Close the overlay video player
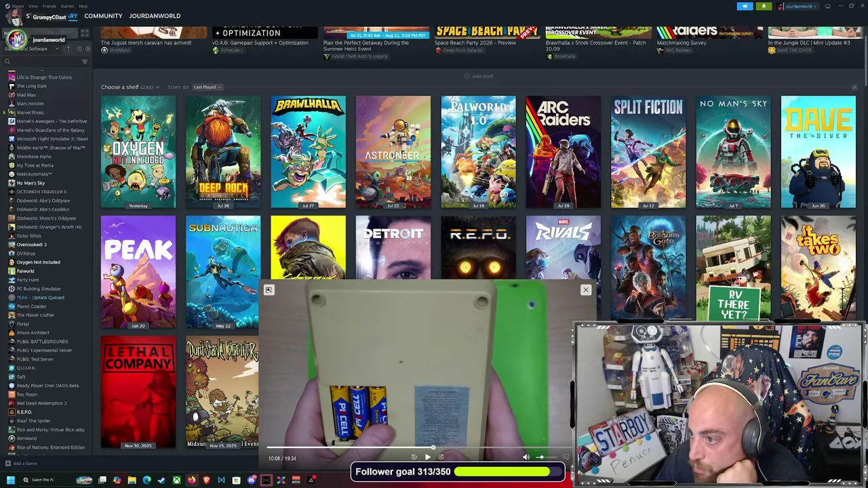Screen dimensions: 868x488 click(x=586, y=290)
